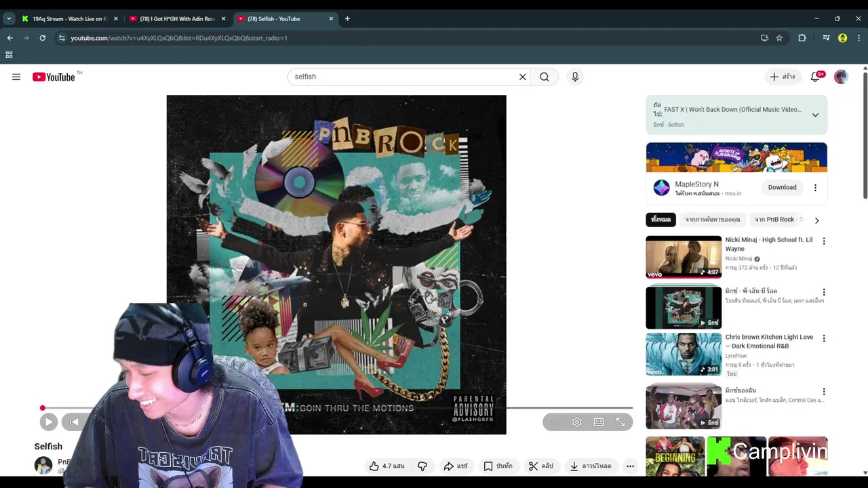The width and height of the screenshot is (868, 488).
Task: Like the Selfish video
Action: [387, 466]
